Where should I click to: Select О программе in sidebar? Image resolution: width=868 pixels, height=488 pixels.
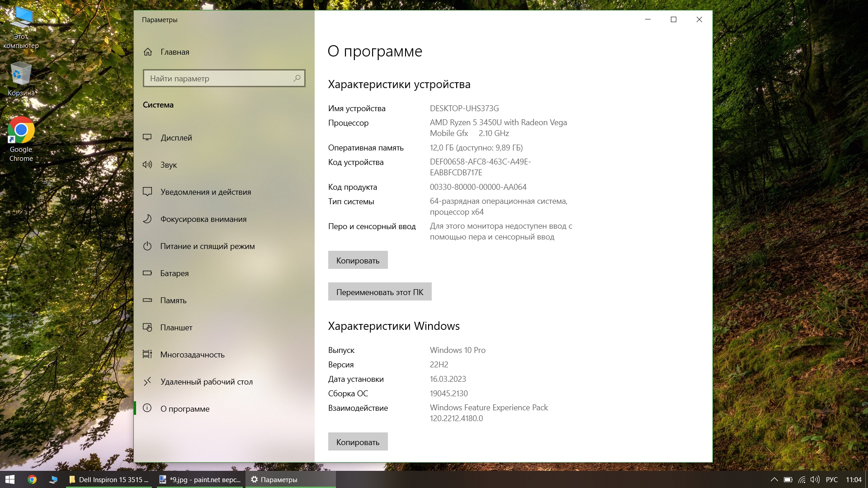pos(184,409)
